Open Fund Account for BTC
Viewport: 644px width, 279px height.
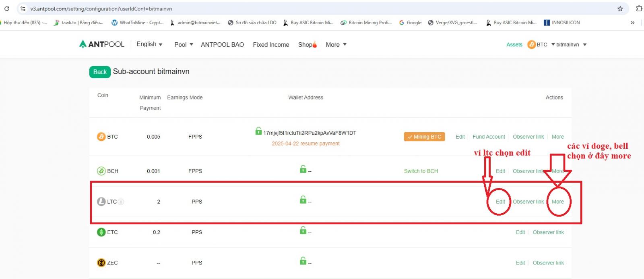(489, 137)
